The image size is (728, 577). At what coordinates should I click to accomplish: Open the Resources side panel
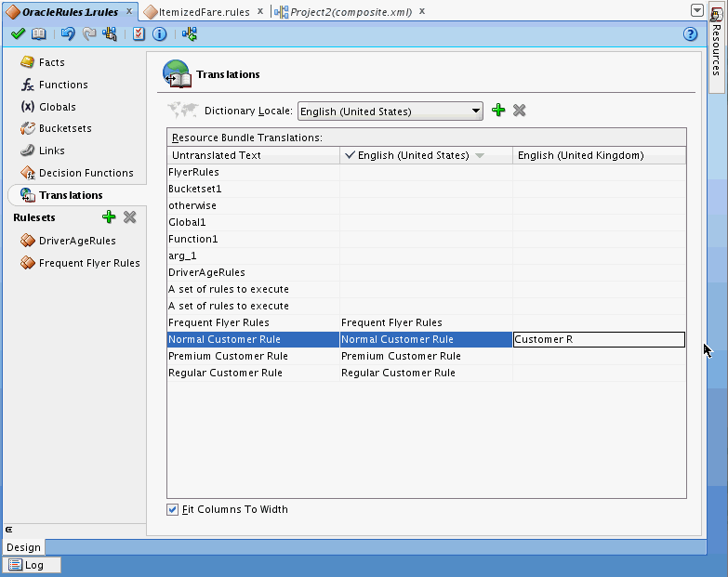click(717, 46)
